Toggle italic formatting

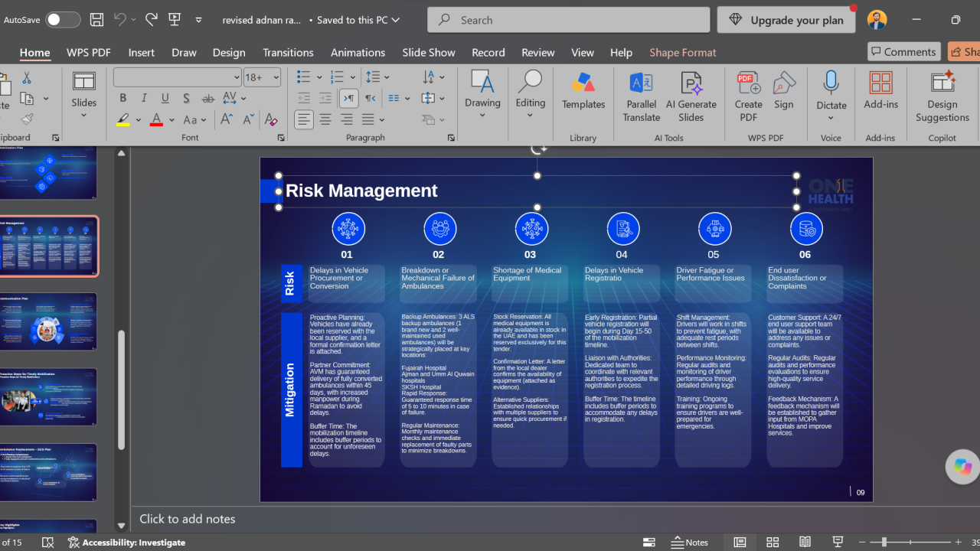coord(144,99)
